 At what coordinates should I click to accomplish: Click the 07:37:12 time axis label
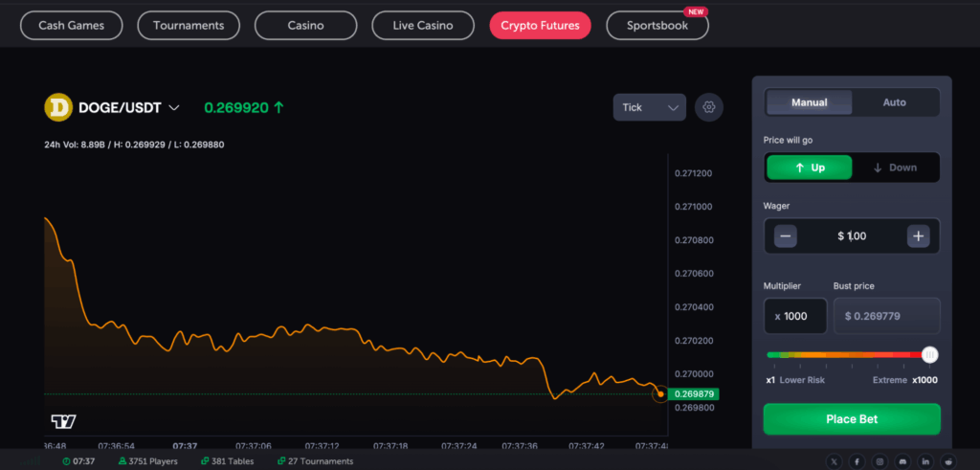coord(322,446)
